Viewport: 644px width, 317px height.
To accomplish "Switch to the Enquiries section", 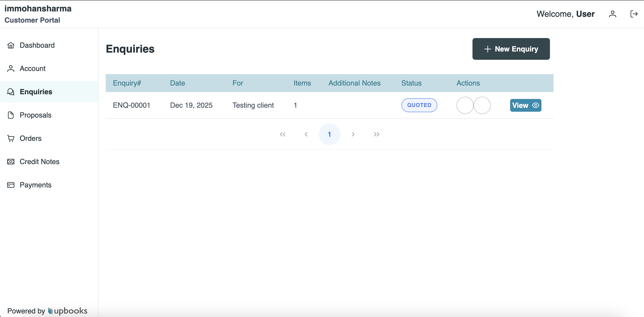I will point(36,92).
